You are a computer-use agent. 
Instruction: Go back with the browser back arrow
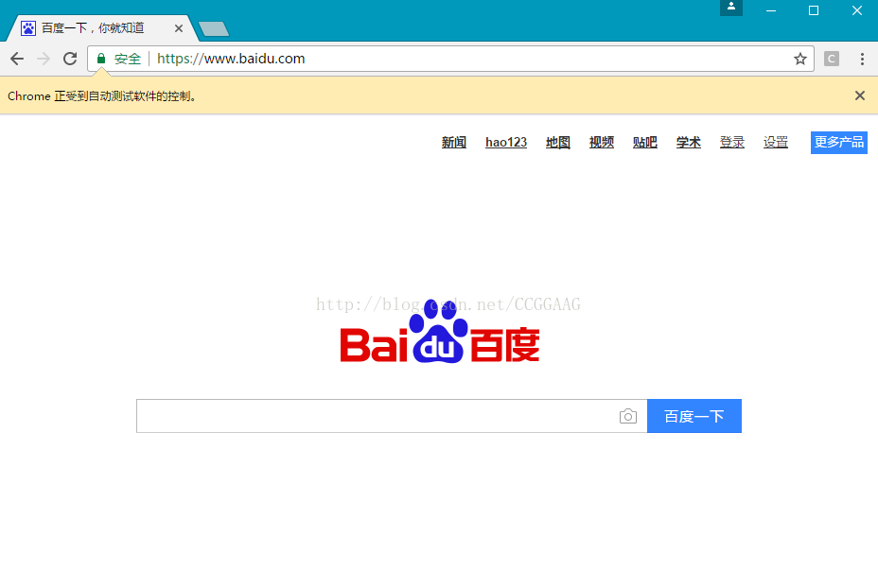point(17,59)
